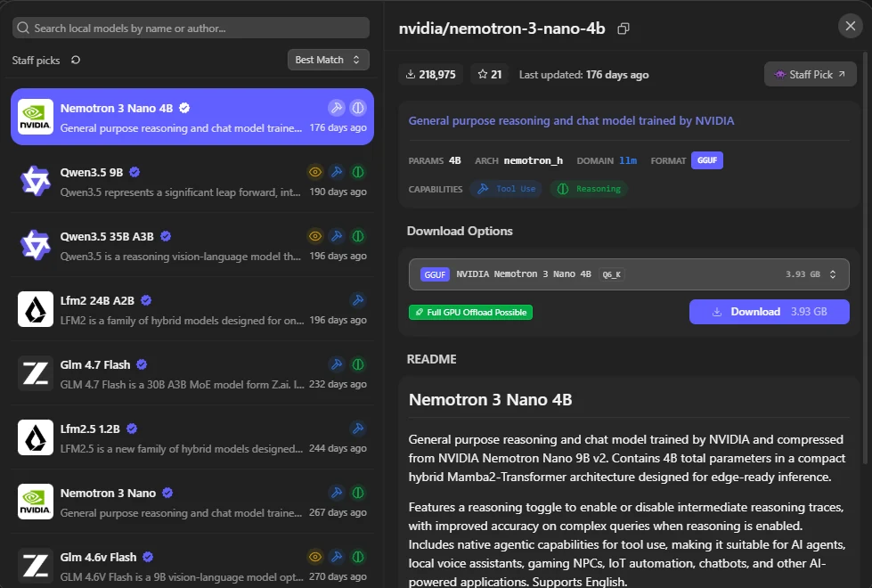Select the Lfm2.5 1.2B model

pyautogui.click(x=192, y=437)
